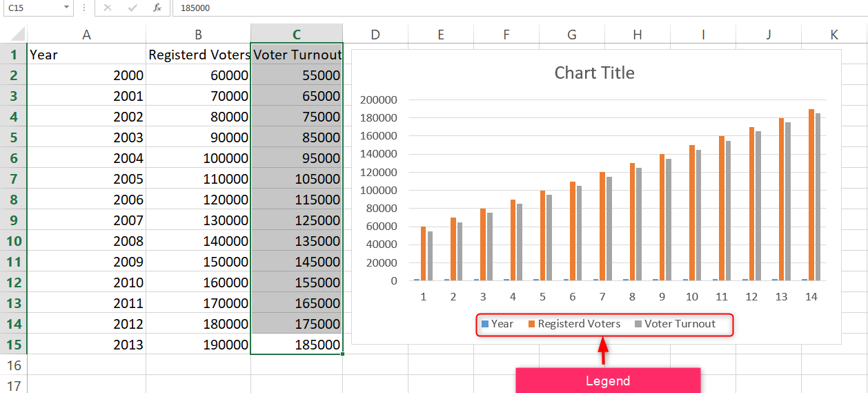Open the Insert Function fx icon
The width and height of the screenshot is (868, 393).
tap(157, 8)
